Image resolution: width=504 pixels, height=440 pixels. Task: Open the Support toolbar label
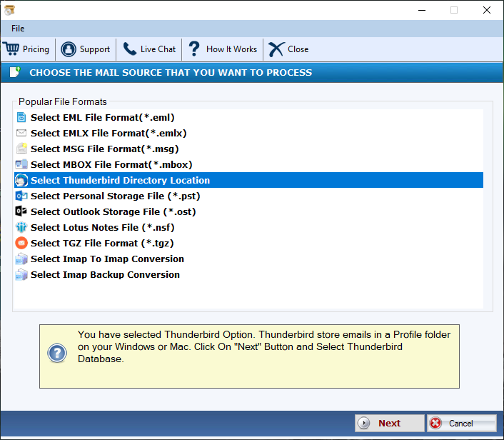[x=94, y=49]
